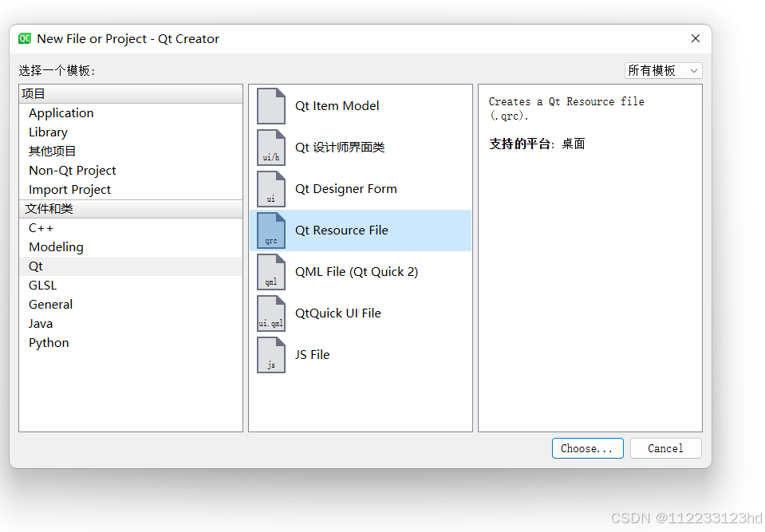Choose the Qt Designer Form template label
Viewport: 765px width, 532px height.
346,189
